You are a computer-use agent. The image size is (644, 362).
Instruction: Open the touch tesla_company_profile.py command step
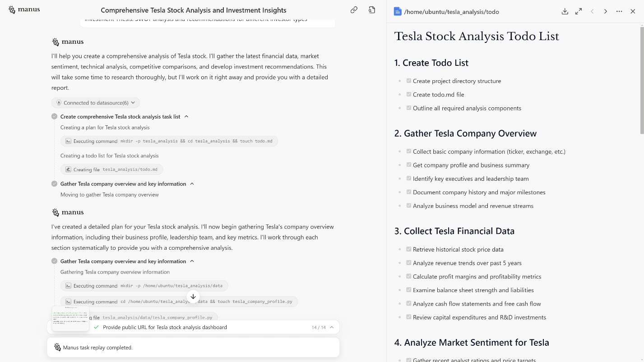point(179,302)
